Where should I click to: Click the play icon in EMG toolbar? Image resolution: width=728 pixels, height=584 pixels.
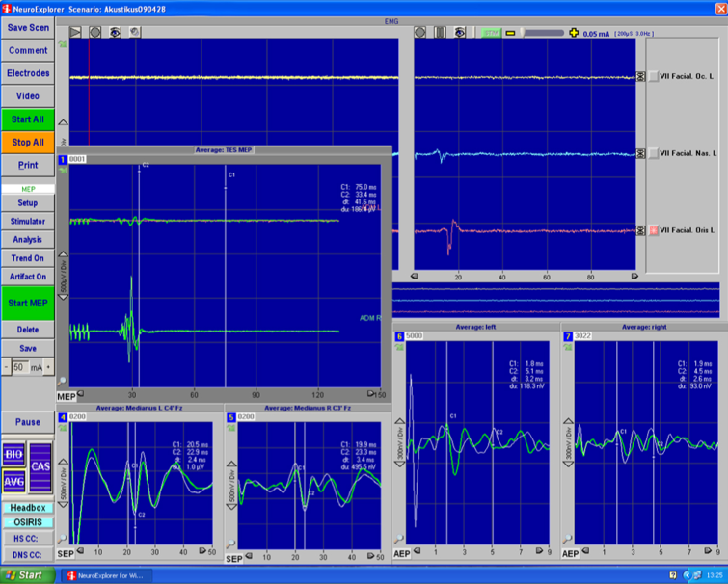75,32
